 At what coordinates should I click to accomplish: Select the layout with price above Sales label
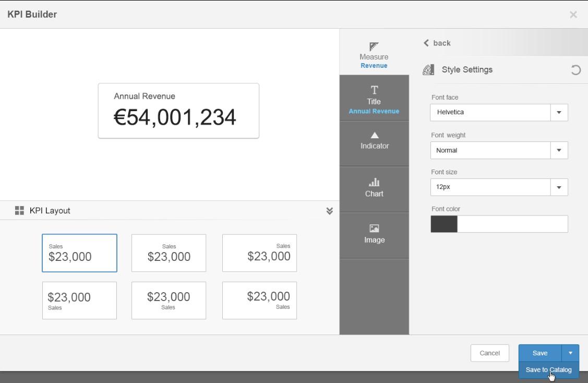79,300
